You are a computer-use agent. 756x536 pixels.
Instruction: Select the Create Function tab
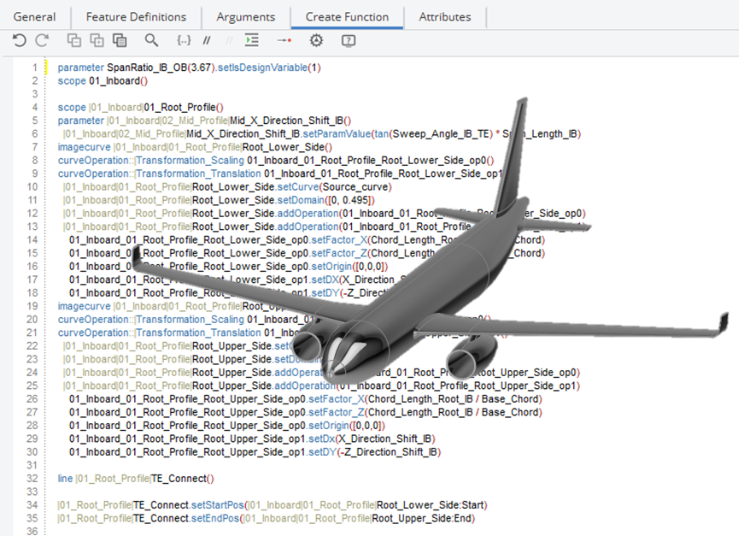click(347, 17)
